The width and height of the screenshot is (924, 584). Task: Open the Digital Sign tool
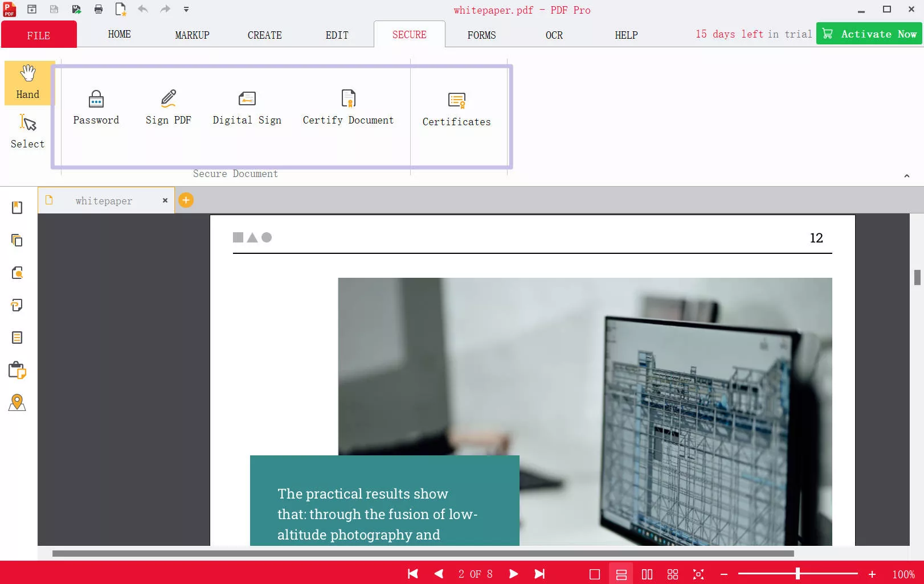[247, 106]
